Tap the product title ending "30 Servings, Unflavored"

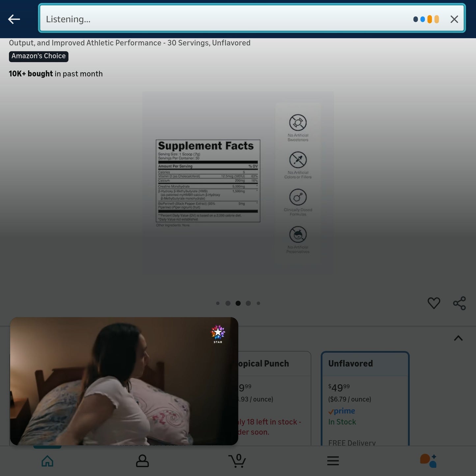click(x=130, y=43)
